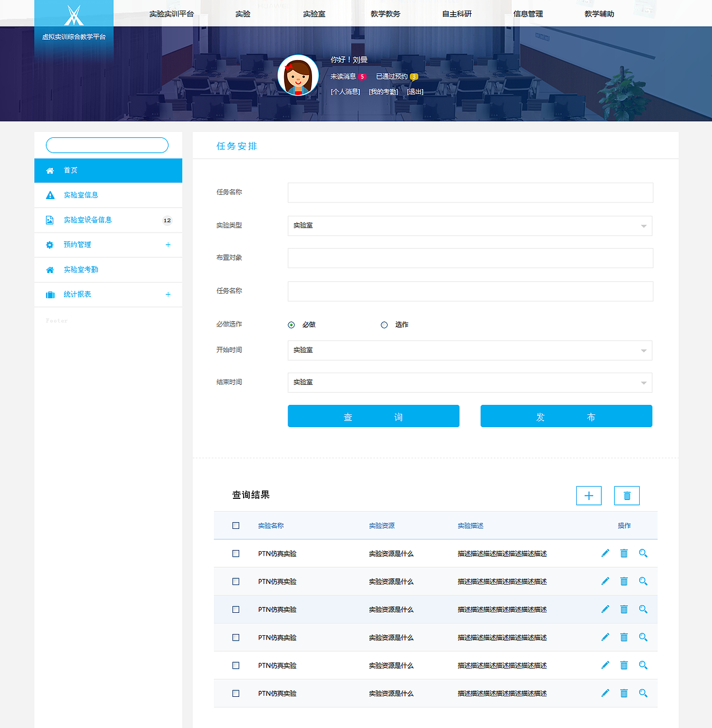This screenshot has width=712, height=728.
Task: Open the 教学教务 top menu
Action: 385,14
